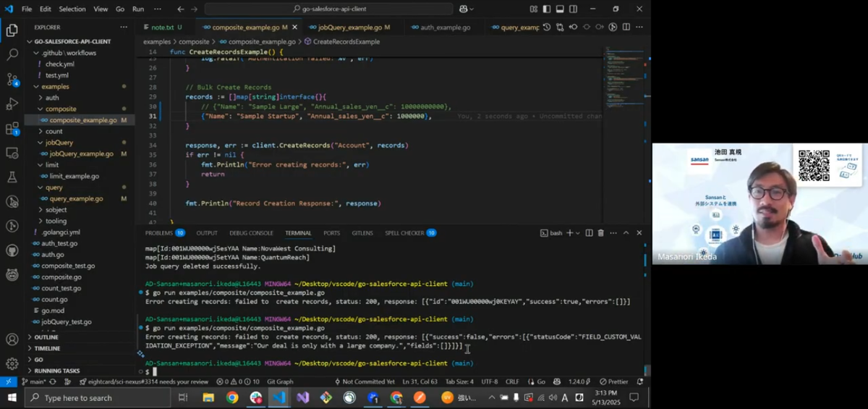Open the file history clock icon
868x409 pixels.
[x=547, y=28]
